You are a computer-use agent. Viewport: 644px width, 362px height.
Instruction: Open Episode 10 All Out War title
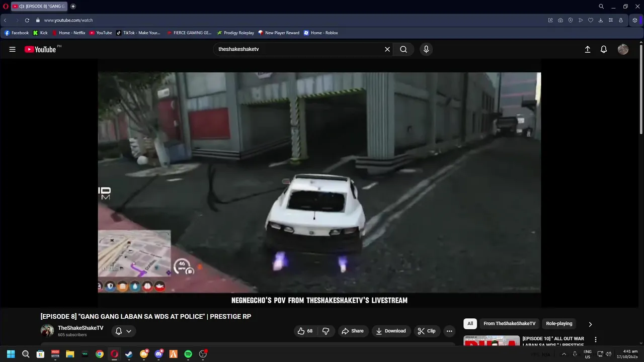(x=553, y=342)
